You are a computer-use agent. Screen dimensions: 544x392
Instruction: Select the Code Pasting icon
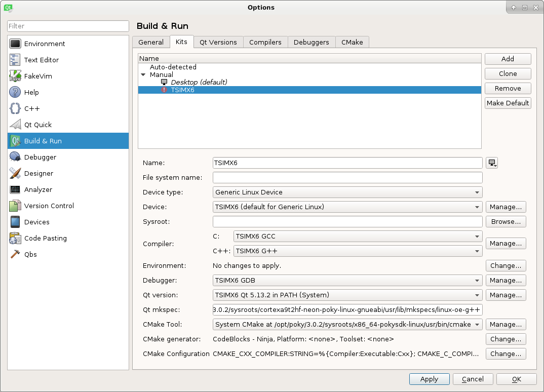[15, 238]
